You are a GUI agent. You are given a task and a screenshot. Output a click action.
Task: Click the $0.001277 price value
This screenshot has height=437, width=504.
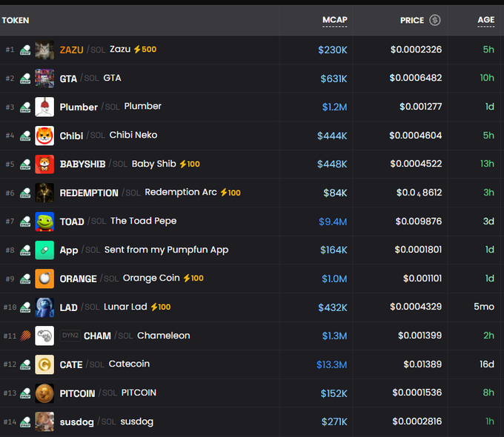click(421, 107)
